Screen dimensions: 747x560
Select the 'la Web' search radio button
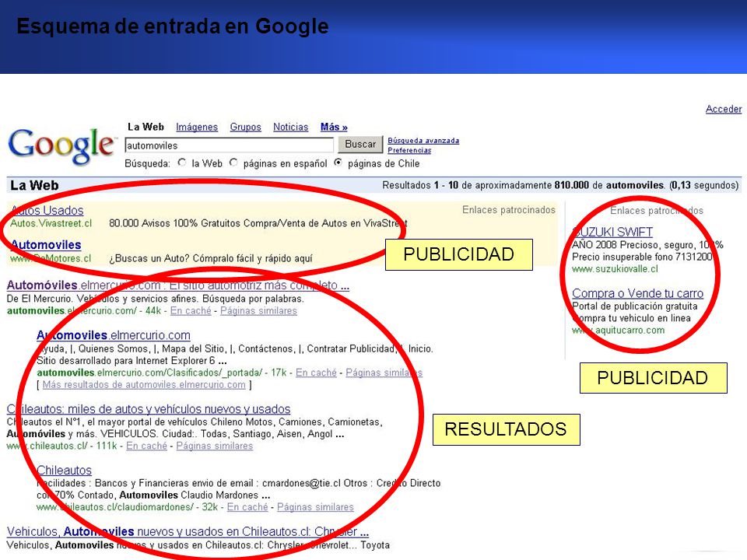coord(182,163)
